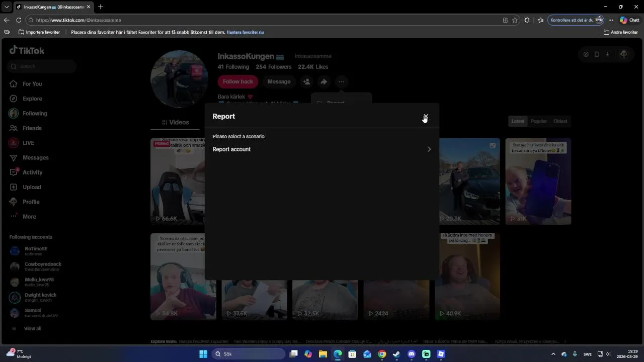Expand the View all accounts list

point(33,328)
